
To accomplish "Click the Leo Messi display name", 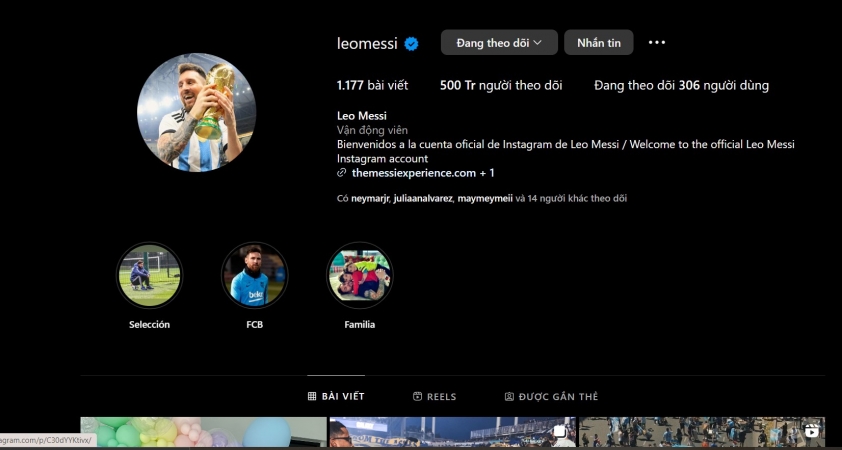I will point(361,115).
